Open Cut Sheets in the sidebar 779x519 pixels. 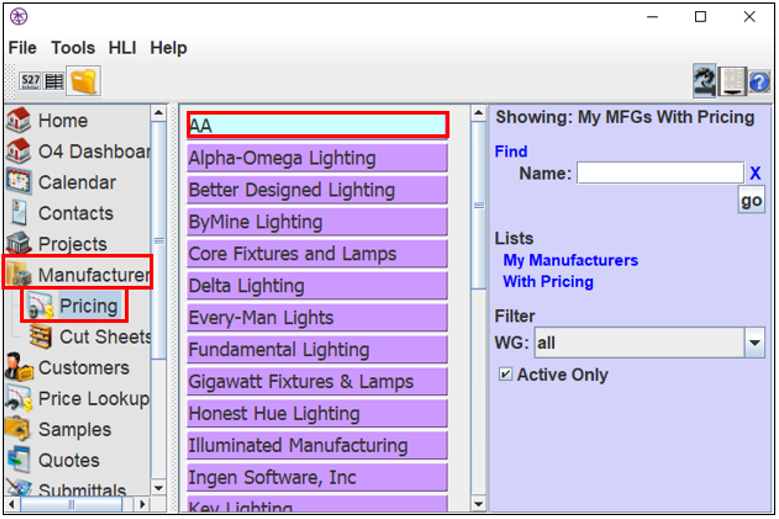click(105, 337)
